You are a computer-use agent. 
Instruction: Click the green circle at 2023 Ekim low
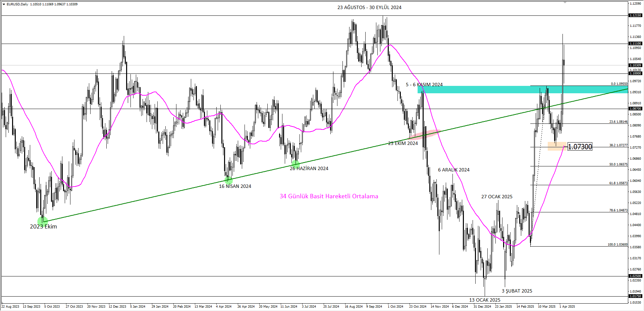point(43,221)
